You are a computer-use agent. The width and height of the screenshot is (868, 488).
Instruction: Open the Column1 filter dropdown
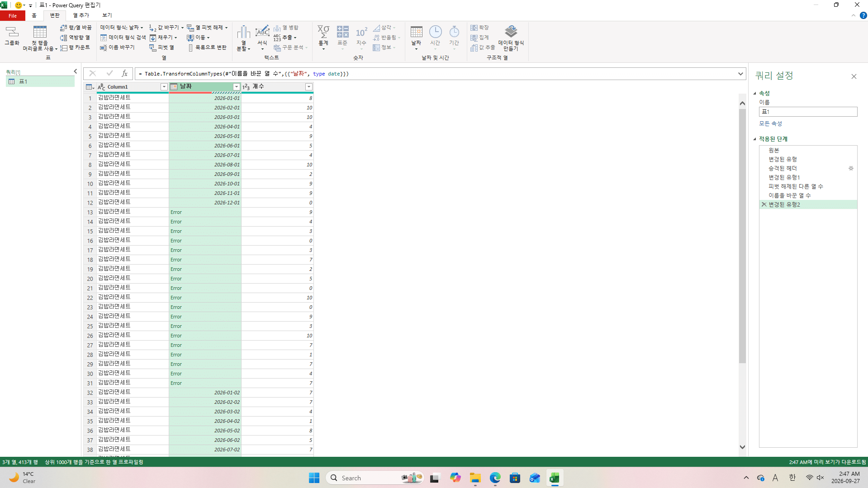(164, 87)
